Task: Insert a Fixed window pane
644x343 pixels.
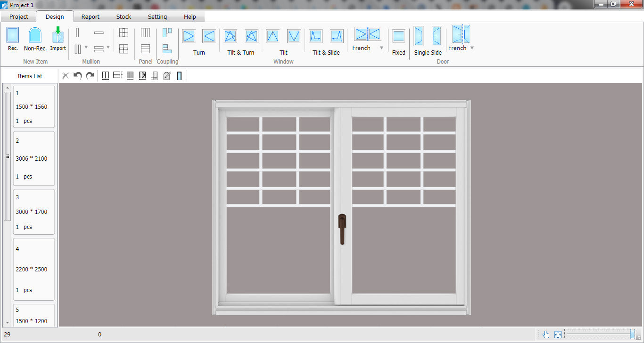Action: click(398, 36)
